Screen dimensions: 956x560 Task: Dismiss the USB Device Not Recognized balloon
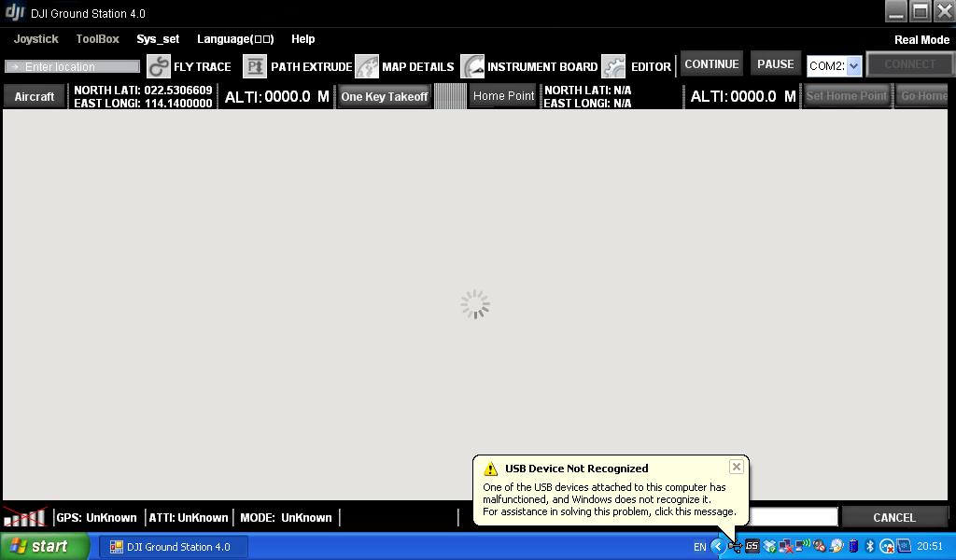tap(736, 467)
